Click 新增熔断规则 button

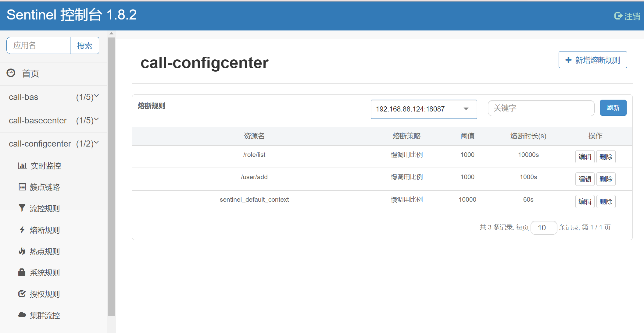(x=592, y=60)
